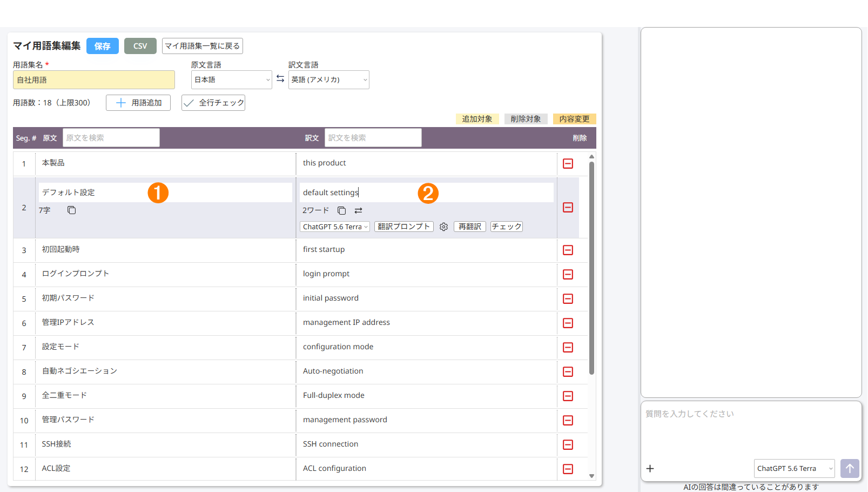The width and height of the screenshot is (868, 492).
Task: Delete the 'initial password' row
Action: [x=568, y=298]
